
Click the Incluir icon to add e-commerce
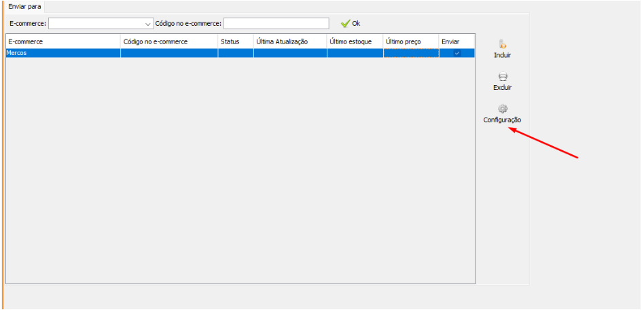(x=502, y=44)
